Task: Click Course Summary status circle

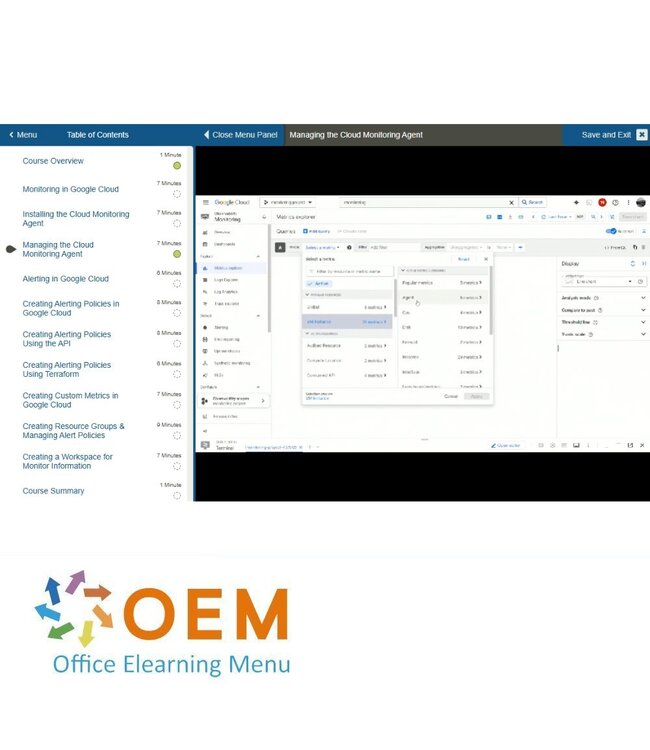Action: point(177,496)
